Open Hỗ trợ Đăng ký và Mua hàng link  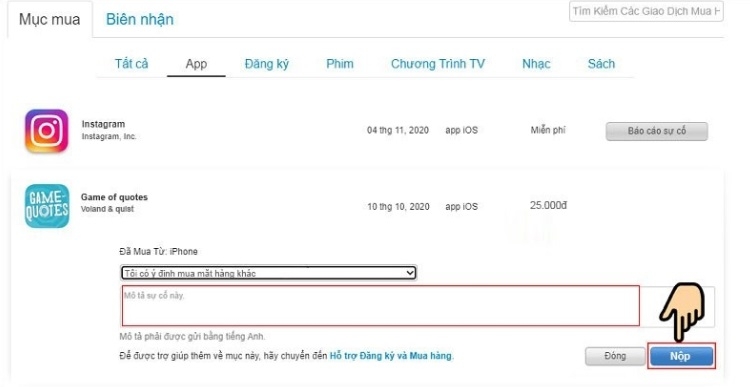point(390,356)
